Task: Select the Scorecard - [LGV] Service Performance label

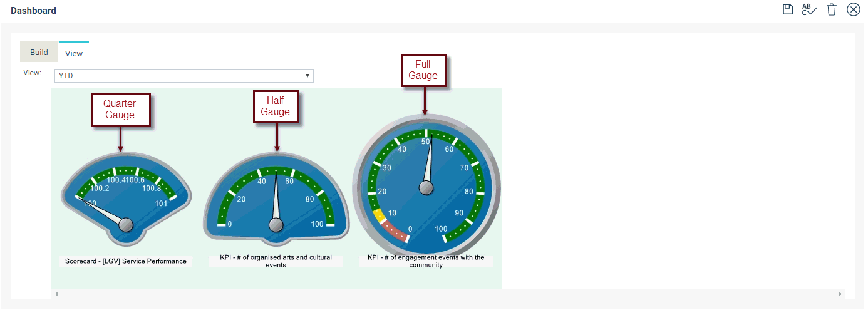Action: point(126,261)
